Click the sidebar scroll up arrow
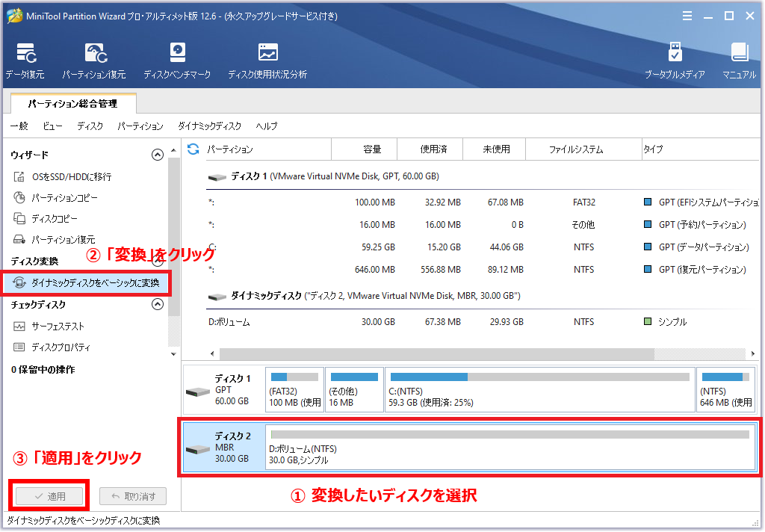 173,150
